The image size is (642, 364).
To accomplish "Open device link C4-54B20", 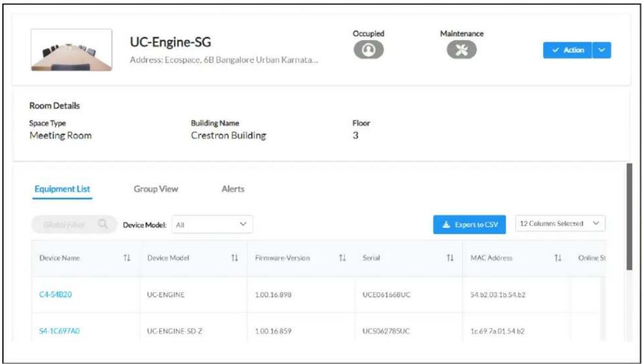I will point(56,294).
